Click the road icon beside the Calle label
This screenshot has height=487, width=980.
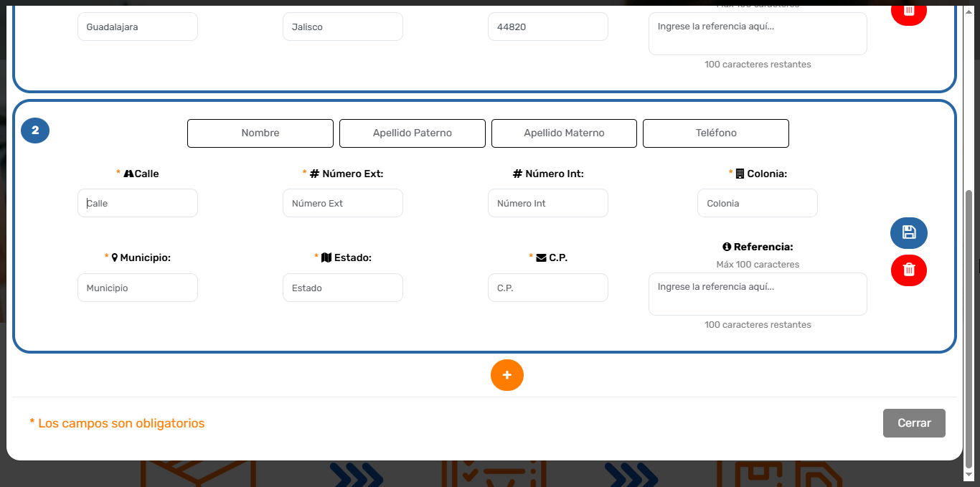click(x=129, y=174)
